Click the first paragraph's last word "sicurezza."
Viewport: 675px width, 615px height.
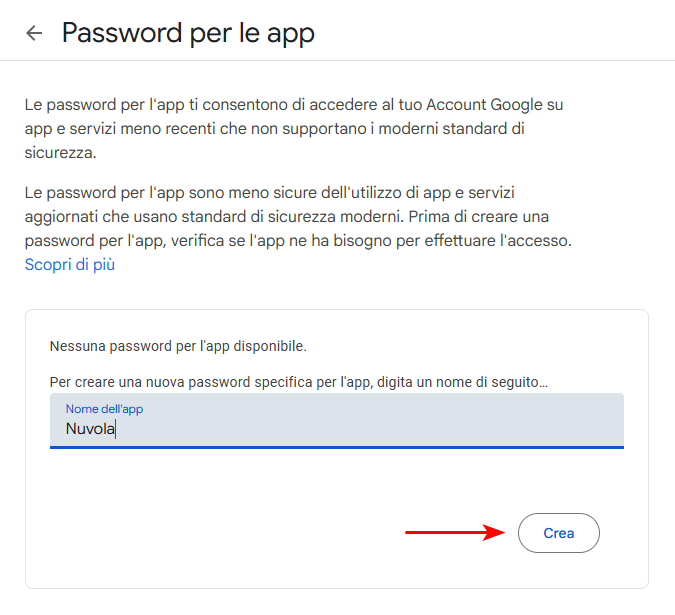[x=60, y=152]
